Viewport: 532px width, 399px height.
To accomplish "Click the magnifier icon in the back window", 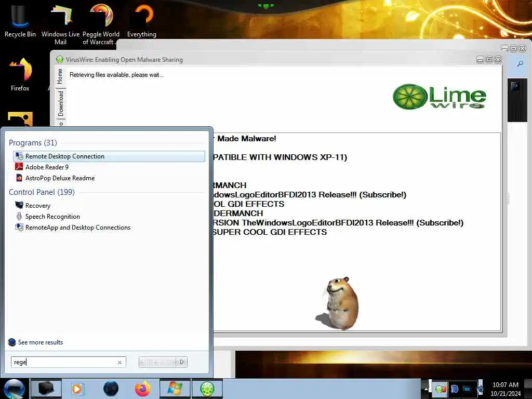I will coord(520,64).
